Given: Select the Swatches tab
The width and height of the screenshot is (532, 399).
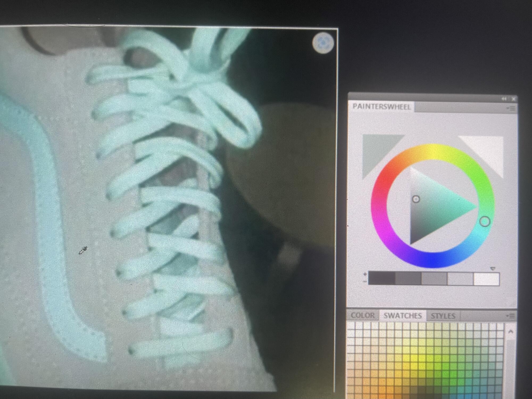Looking at the screenshot, I should click(x=402, y=316).
